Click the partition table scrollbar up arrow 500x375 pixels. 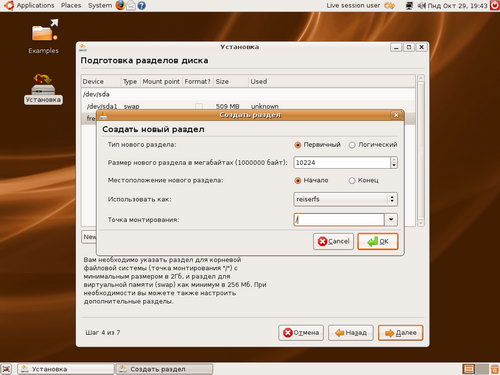[x=421, y=79]
